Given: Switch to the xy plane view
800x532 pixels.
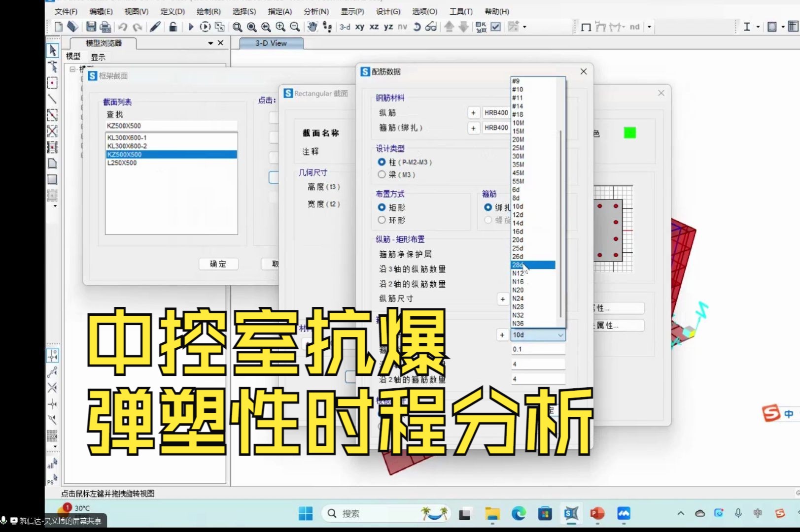Looking at the screenshot, I should pos(360,27).
